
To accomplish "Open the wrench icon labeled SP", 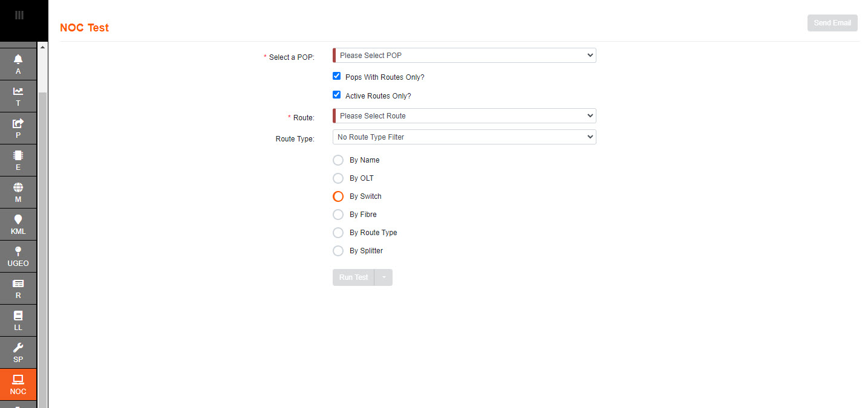I will [x=18, y=352].
